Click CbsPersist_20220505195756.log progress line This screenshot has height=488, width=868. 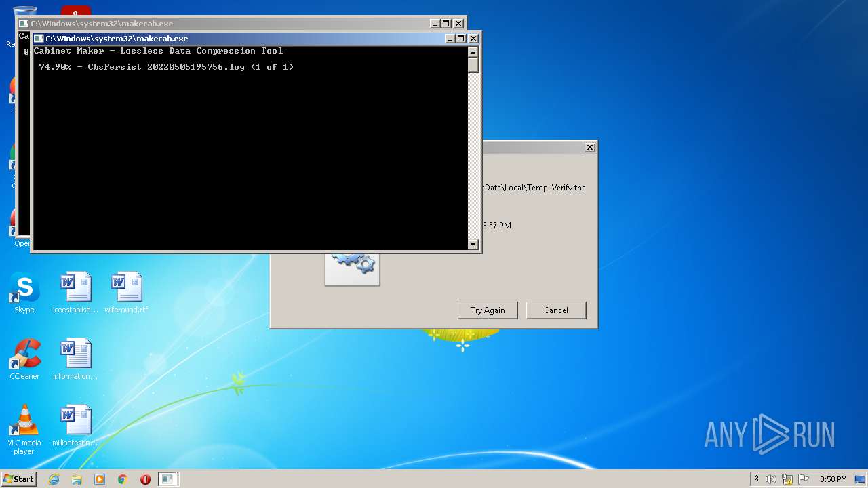[x=166, y=67]
